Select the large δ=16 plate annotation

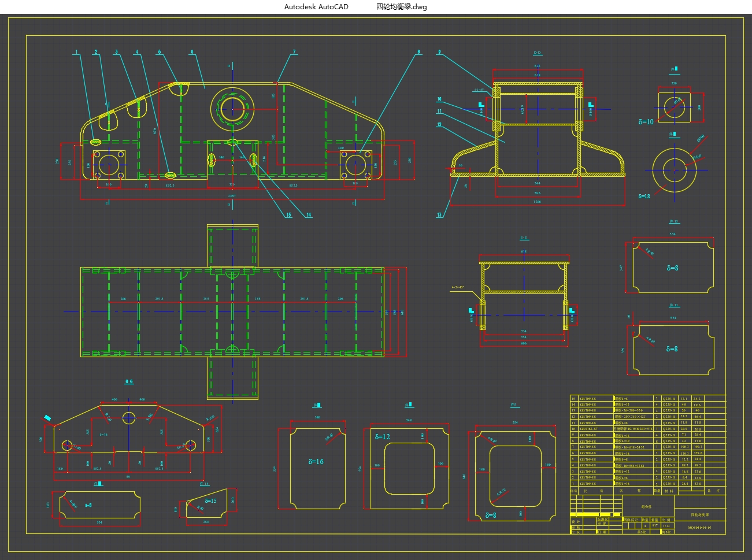coord(316,462)
